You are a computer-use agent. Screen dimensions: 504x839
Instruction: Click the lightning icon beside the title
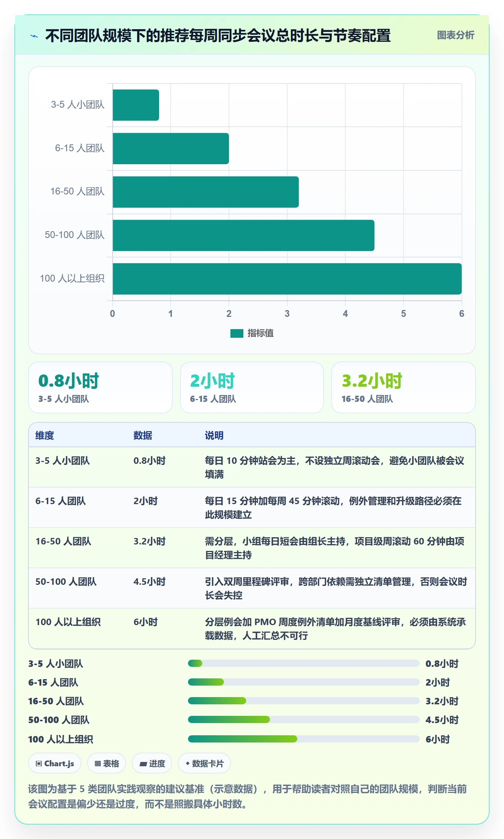(x=34, y=36)
